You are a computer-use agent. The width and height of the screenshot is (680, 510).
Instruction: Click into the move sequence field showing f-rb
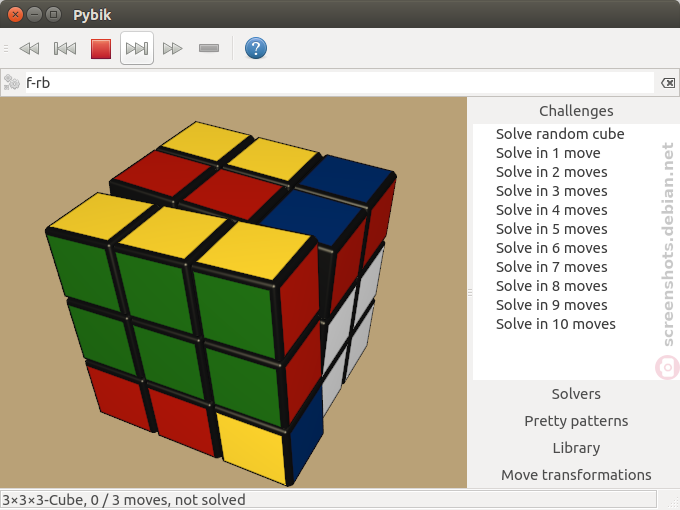point(340,82)
